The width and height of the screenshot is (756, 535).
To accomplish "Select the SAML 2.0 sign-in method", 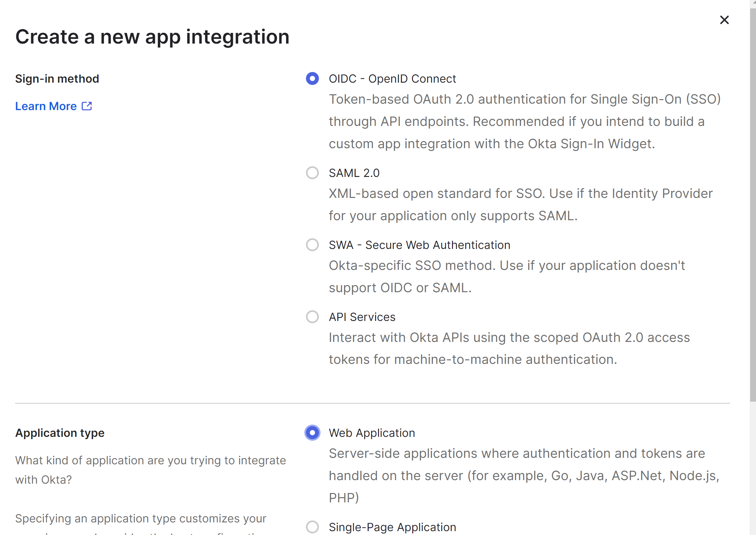I will (312, 173).
